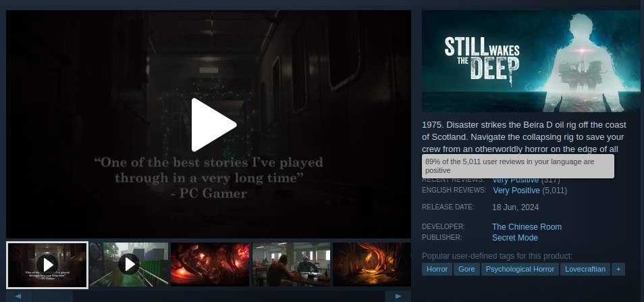
Task: Click the DEVELOPER: label
Action: point(443,226)
